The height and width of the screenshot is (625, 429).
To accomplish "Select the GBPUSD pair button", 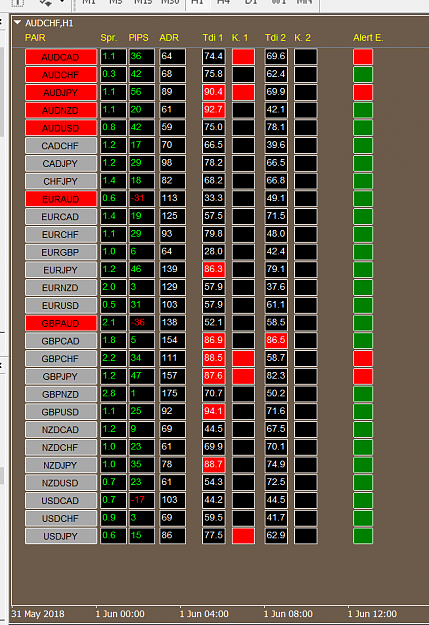I will point(61,412).
